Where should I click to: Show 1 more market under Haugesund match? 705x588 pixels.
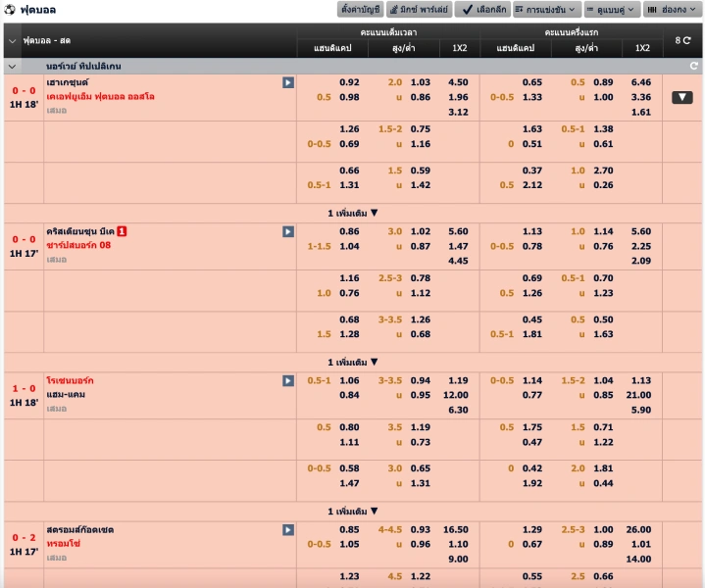point(352,212)
